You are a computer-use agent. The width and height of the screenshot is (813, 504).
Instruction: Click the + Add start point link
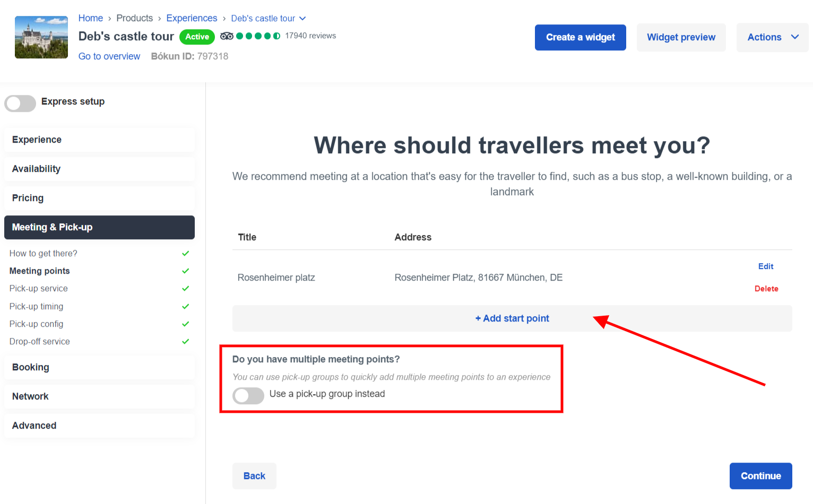pyautogui.click(x=512, y=318)
